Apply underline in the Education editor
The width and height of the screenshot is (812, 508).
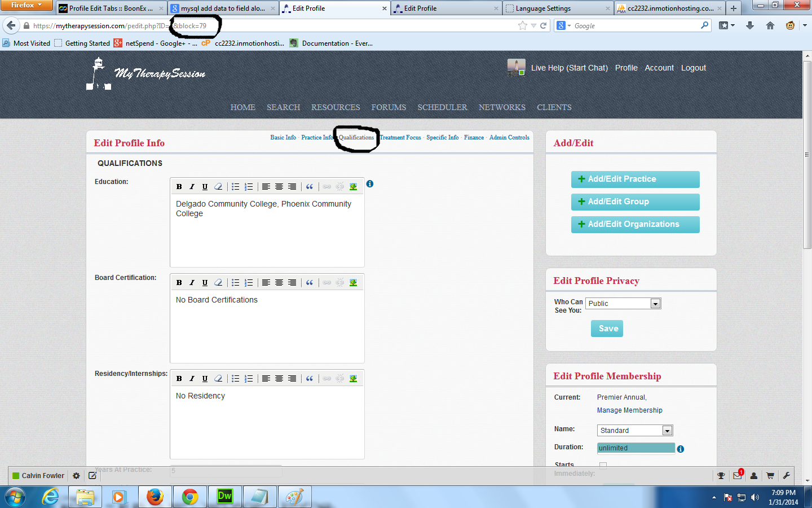click(x=205, y=187)
